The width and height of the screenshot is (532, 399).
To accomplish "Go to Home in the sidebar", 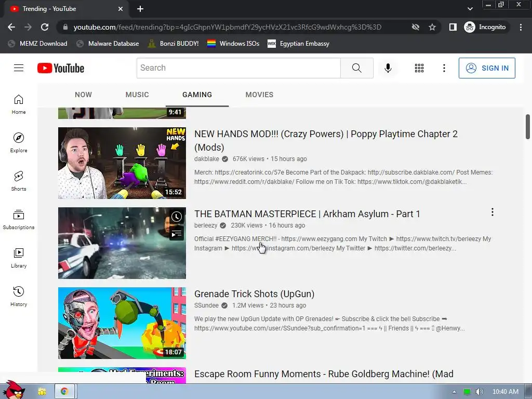I will pos(19,104).
